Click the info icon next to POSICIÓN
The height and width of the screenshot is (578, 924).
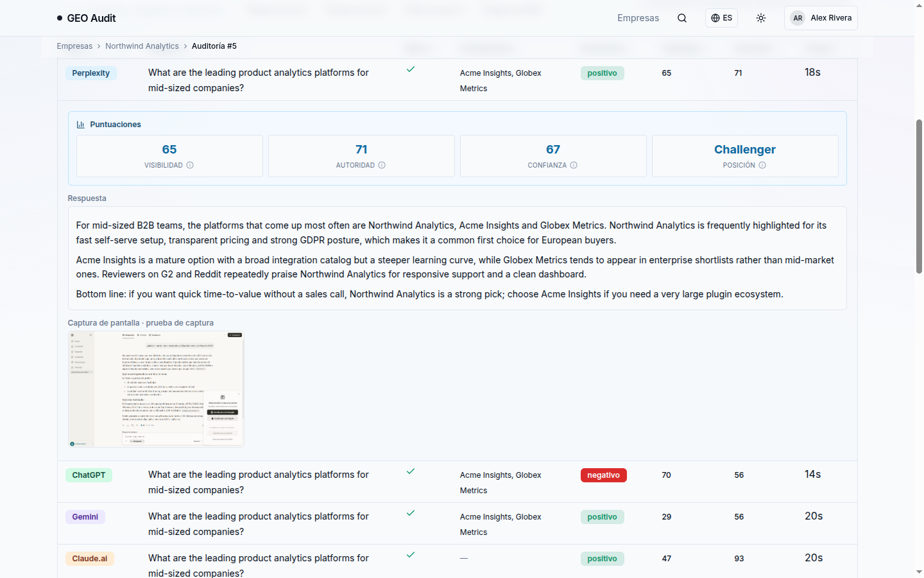(x=762, y=165)
